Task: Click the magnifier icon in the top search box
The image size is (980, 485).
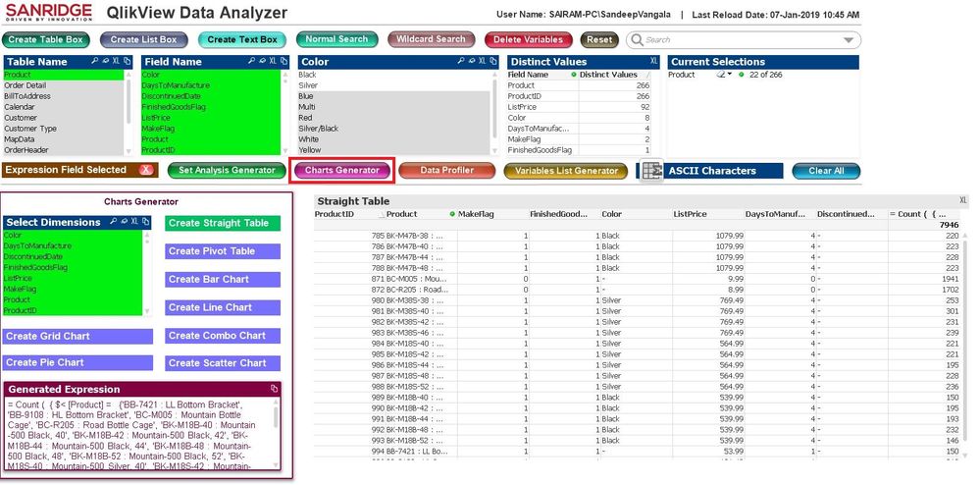Action: [x=637, y=40]
